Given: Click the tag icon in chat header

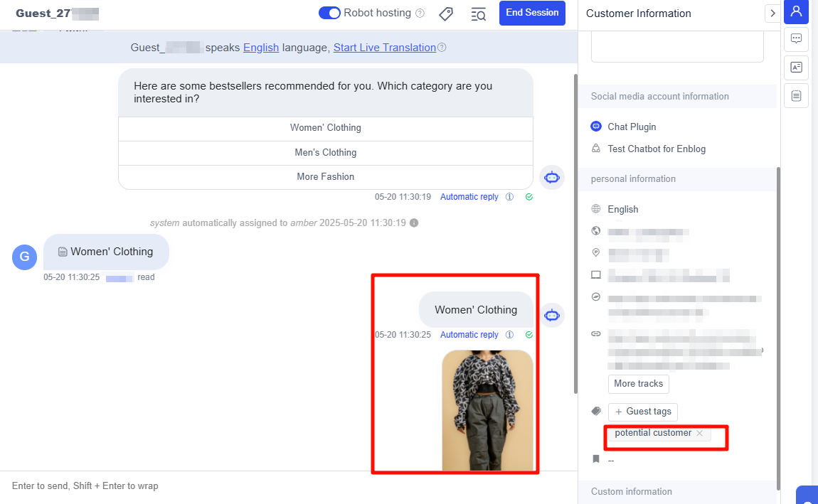Looking at the screenshot, I should (446, 14).
